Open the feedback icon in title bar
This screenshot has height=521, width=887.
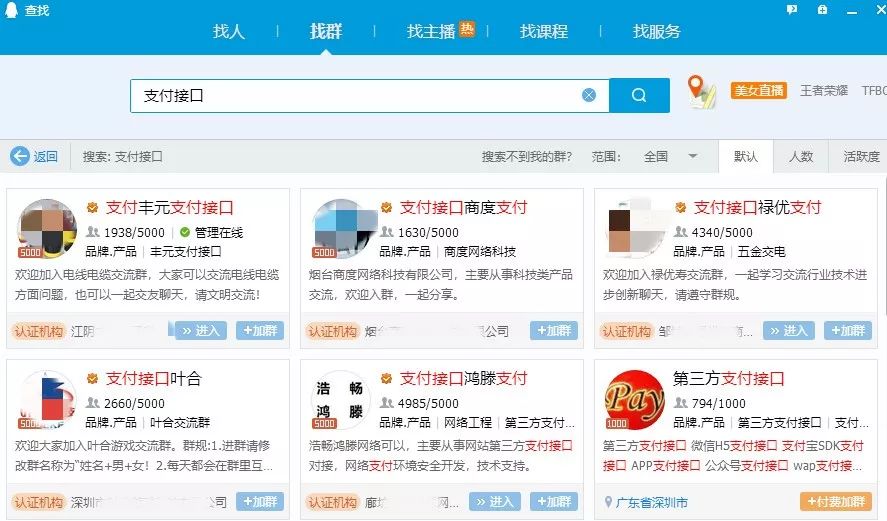click(x=792, y=10)
